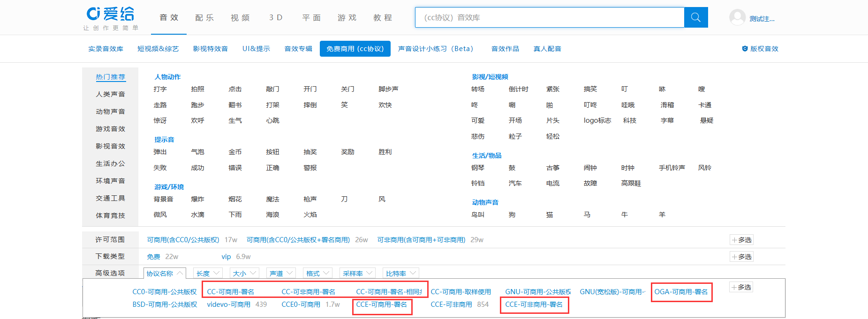Filter downloads by 免费
The height and width of the screenshot is (319, 868).
pyautogui.click(x=153, y=257)
